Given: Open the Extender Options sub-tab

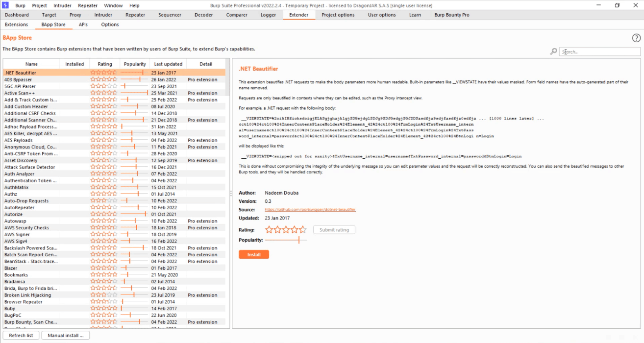Looking at the screenshot, I should click(x=110, y=24).
